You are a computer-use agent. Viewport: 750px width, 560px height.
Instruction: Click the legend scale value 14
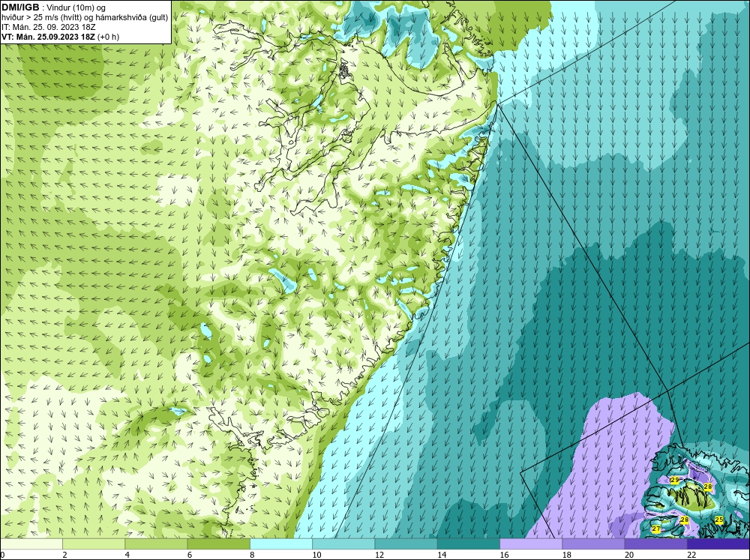point(442,555)
